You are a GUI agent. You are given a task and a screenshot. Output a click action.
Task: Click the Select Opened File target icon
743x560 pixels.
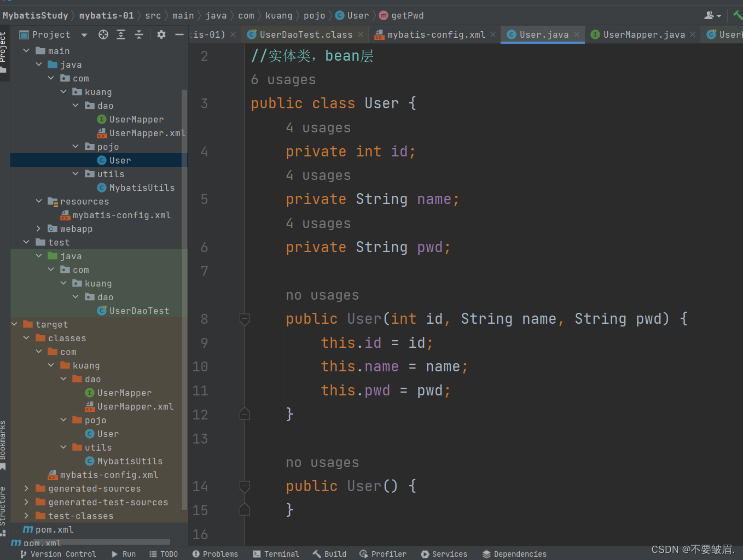[103, 34]
